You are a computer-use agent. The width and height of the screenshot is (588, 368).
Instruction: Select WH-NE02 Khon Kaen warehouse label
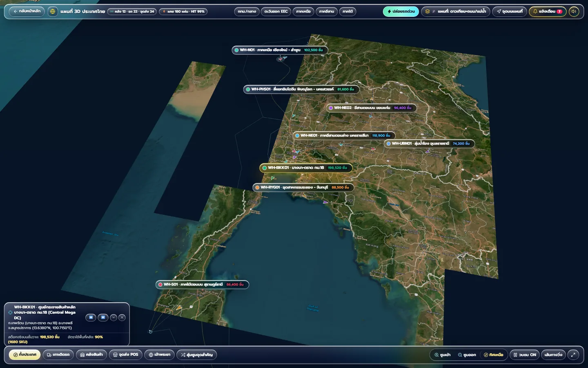pyautogui.click(x=371, y=108)
